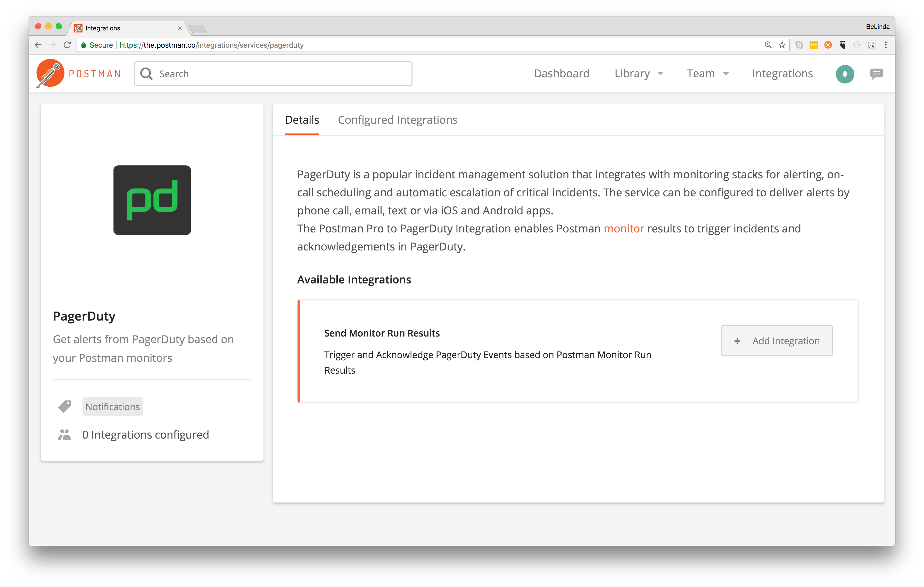Switch to the Configured Integrations tab

398,120
